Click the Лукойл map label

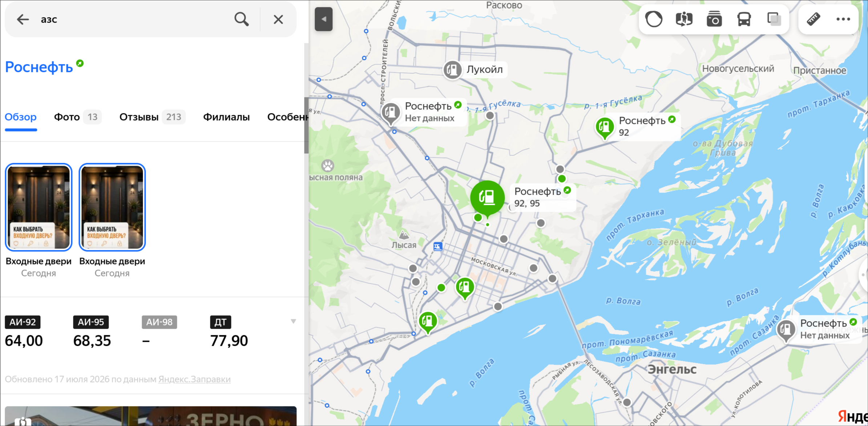pyautogui.click(x=484, y=69)
